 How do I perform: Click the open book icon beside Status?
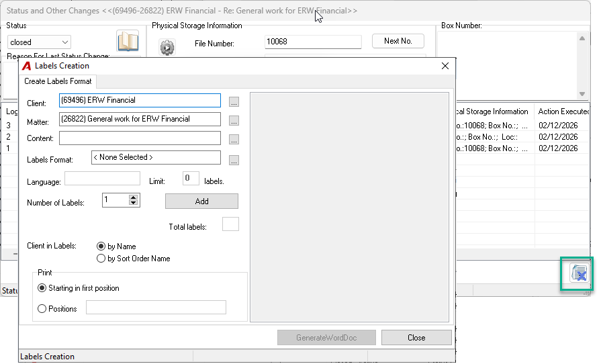pos(128,40)
